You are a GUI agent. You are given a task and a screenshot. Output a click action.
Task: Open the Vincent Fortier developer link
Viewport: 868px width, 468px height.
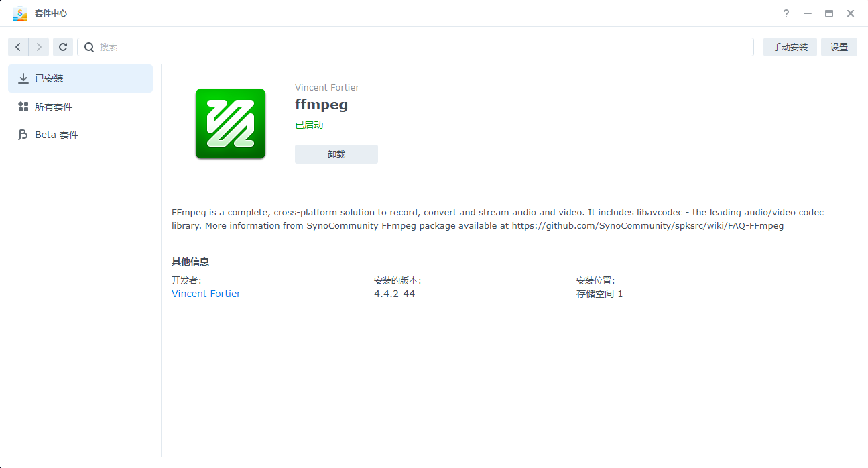206,294
